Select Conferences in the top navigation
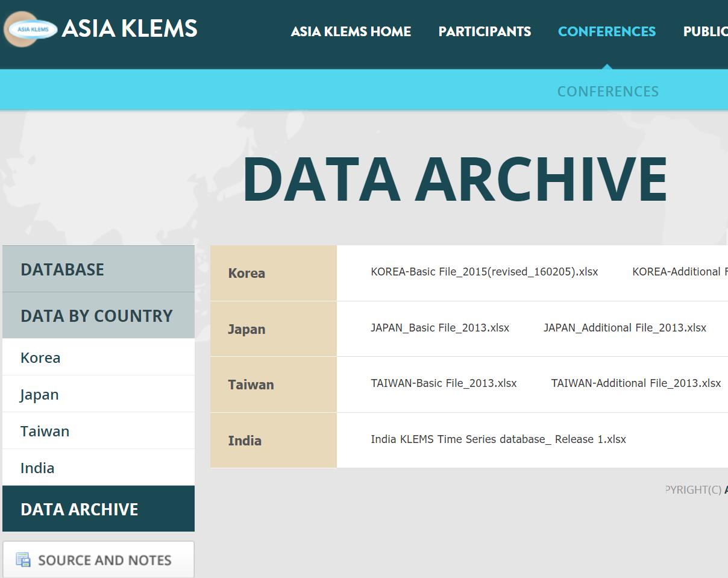This screenshot has width=728, height=578. [606, 31]
